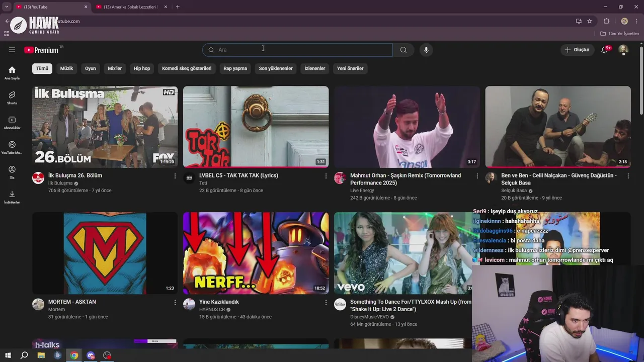Open Mortem channel name link
Image resolution: width=644 pixels, height=362 pixels.
click(x=56, y=309)
